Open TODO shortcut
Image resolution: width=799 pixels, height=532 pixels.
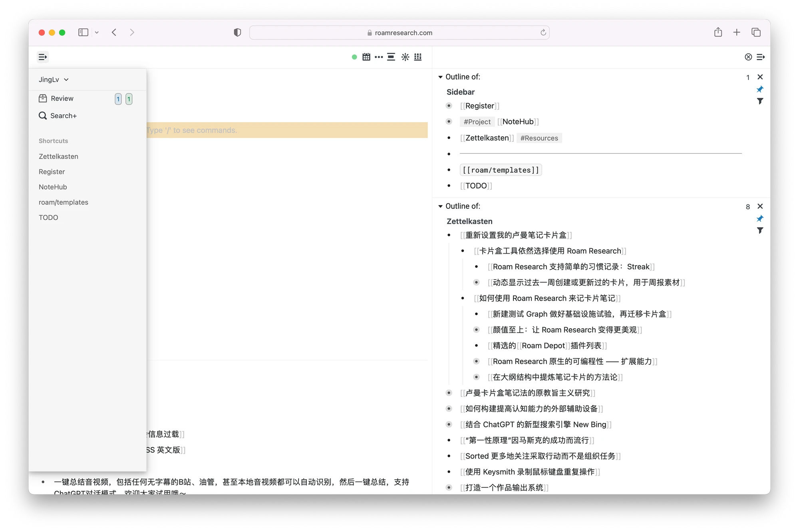point(48,218)
